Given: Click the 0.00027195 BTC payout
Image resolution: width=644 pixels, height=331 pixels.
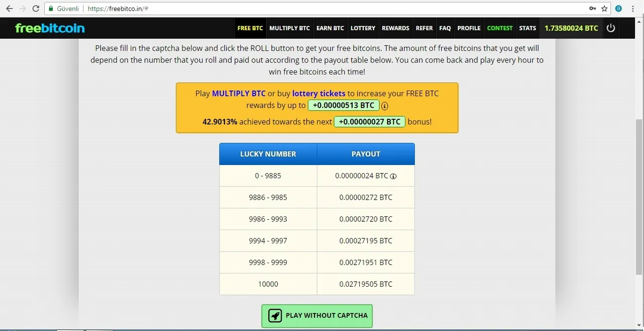Looking at the screenshot, I should pos(366,241).
